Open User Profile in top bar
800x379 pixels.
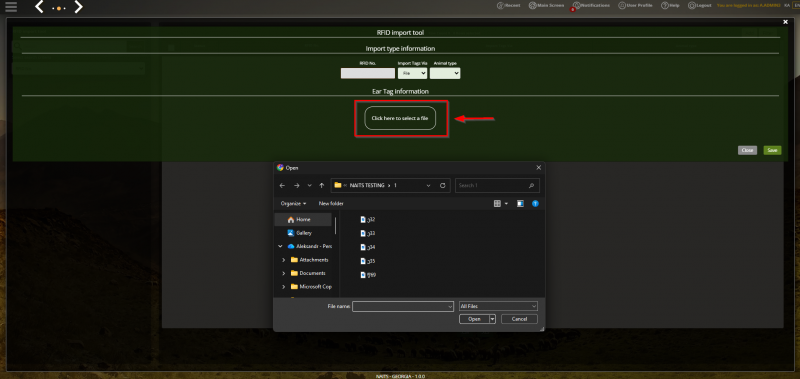click(x=635, y=6)
